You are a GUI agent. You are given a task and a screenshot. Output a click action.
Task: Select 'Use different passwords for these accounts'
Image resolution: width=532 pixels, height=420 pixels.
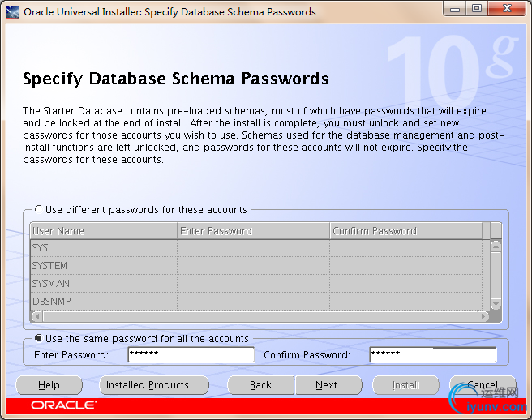point(39,209)
